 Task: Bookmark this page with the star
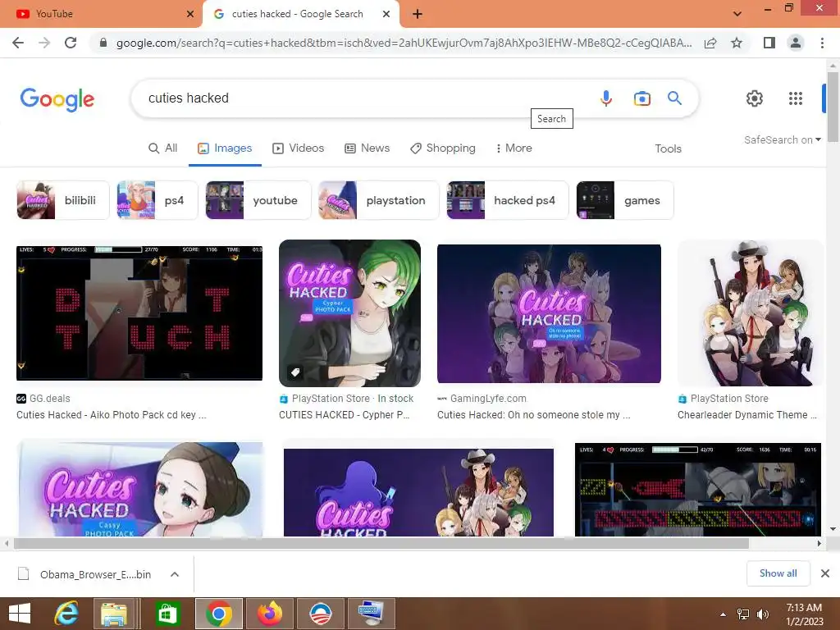[x=737, y=43]
